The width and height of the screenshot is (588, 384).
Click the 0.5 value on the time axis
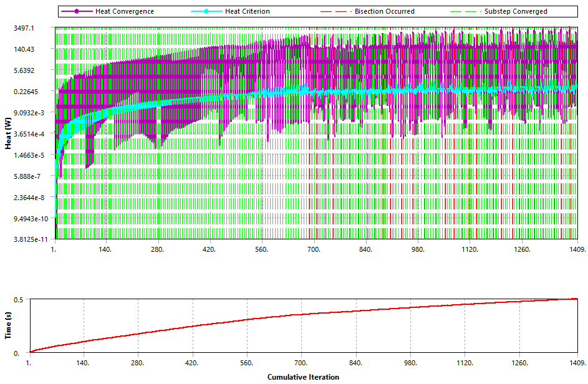[19, 300]
